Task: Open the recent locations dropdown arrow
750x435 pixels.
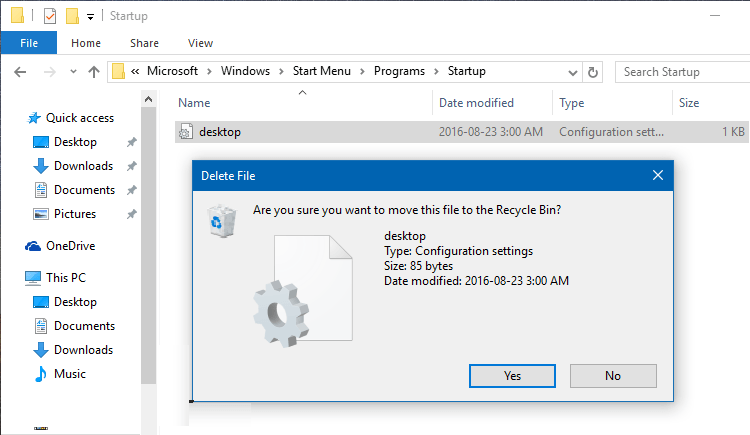Action: (73, 72)
